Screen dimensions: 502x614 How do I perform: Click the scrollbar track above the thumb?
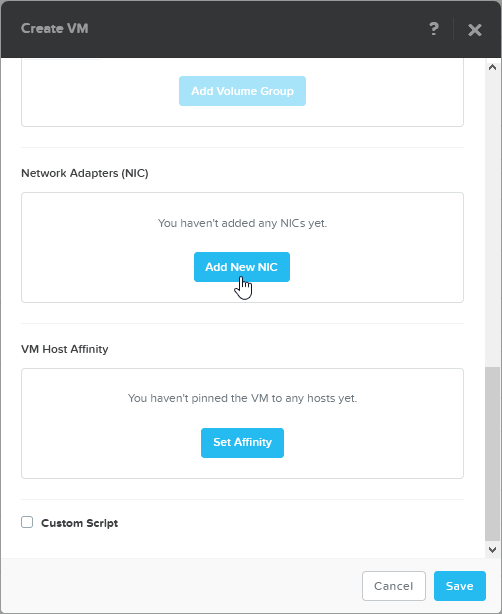(492, 219)
